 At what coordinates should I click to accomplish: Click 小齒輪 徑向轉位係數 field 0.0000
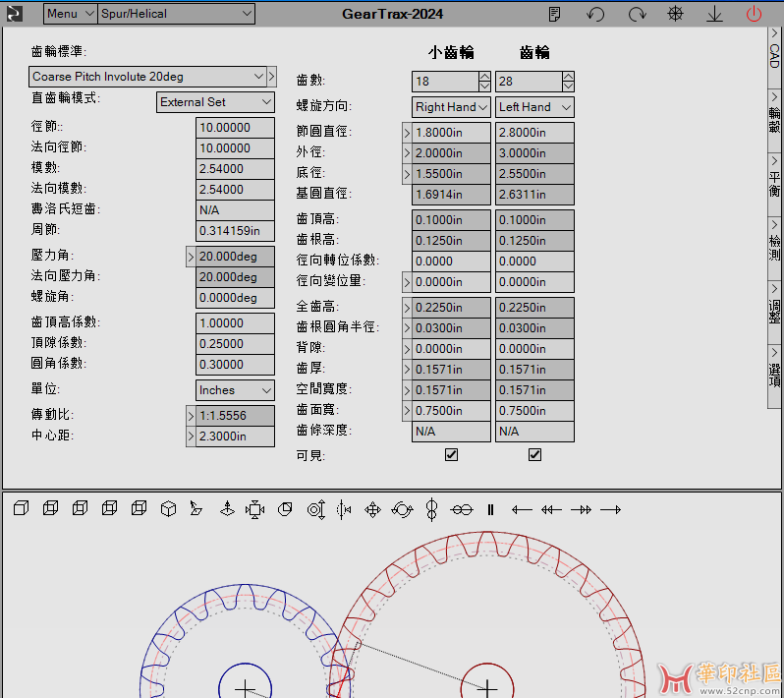coord(451,262)
